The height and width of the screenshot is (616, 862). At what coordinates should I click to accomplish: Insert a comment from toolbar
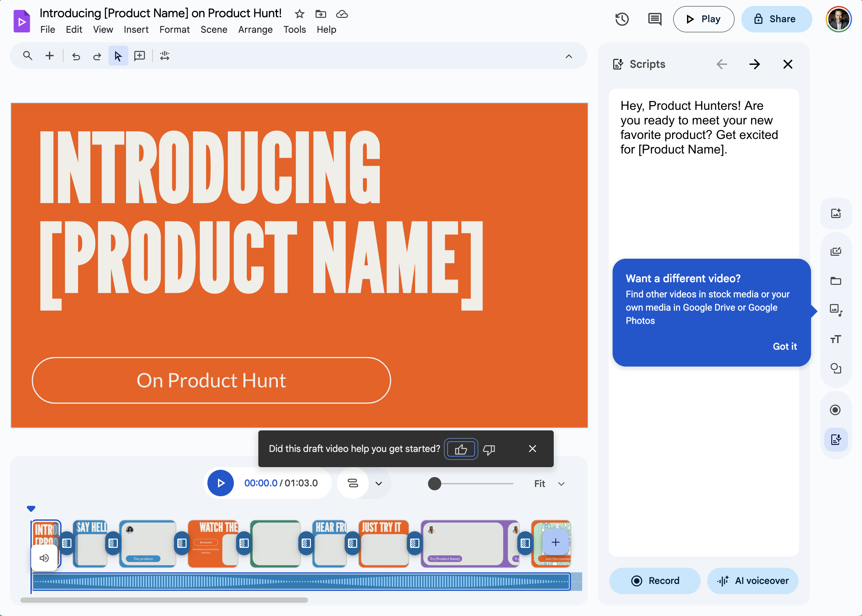click(x=140, y=56)
